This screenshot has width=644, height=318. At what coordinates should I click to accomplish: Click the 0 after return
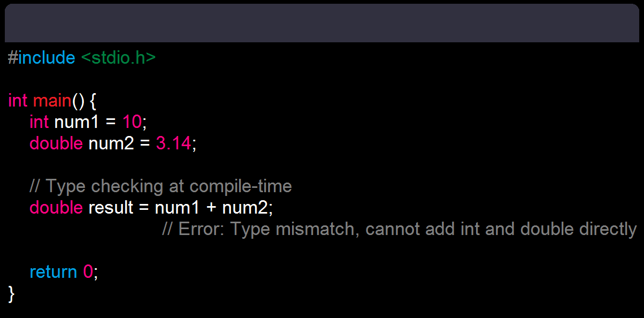88,272
